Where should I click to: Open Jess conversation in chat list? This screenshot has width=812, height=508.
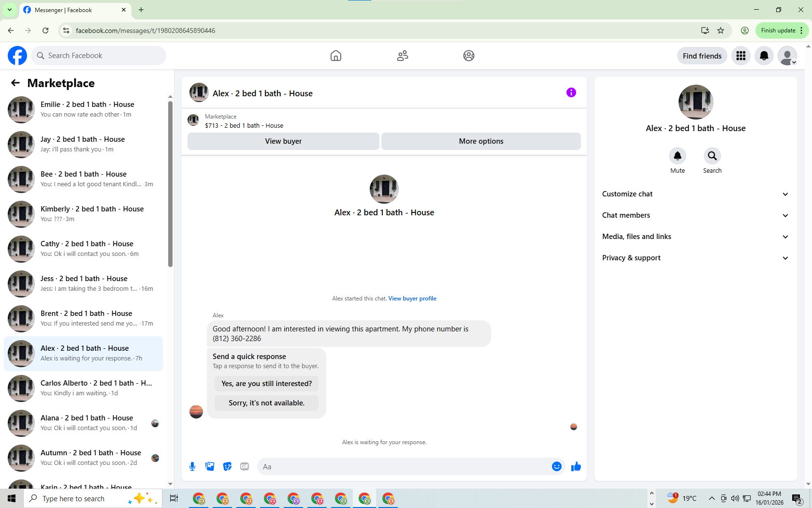pyautogui.click(x=84, y=284)
